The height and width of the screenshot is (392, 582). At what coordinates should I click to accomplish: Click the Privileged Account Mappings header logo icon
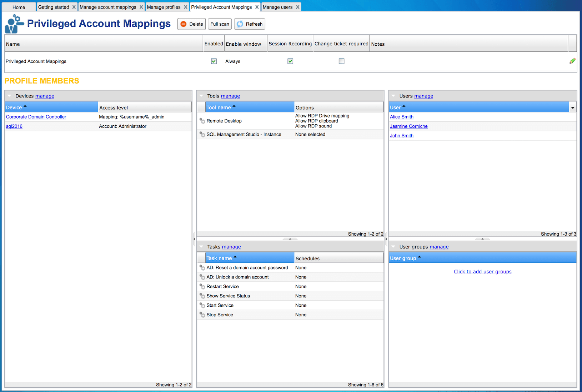pyautogui.click(x=14, y=24)
